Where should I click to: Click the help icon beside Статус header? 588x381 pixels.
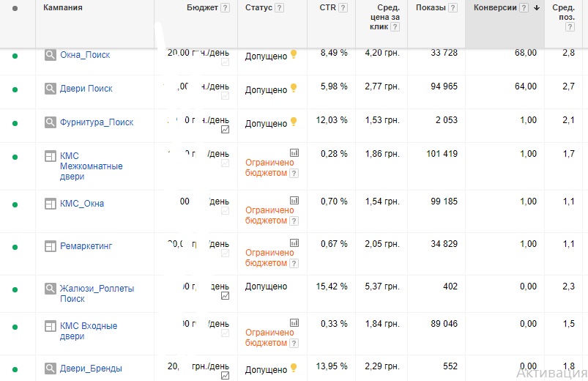tap(280, 8)
